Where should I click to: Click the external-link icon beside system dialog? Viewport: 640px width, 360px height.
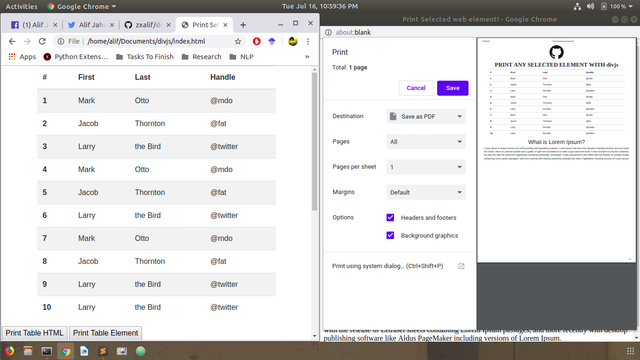461,266
